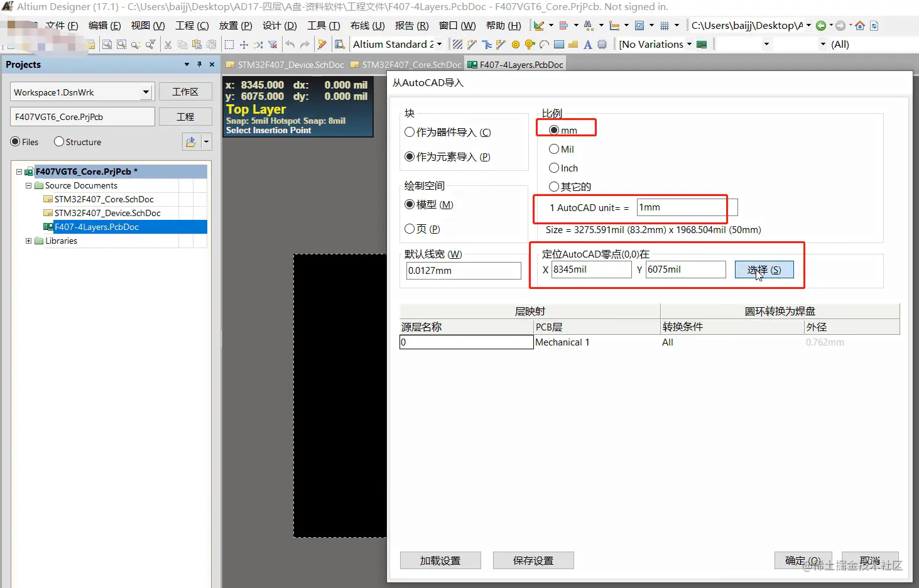This screenshot has width=919, height=588.
Task: Select the place arc tool
Action: click(x=544, y=45)
